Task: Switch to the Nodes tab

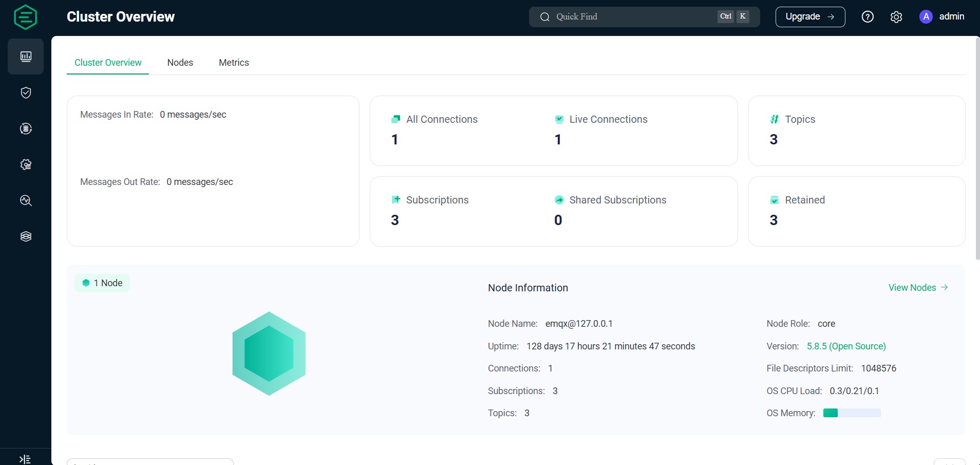Action: 180,62
